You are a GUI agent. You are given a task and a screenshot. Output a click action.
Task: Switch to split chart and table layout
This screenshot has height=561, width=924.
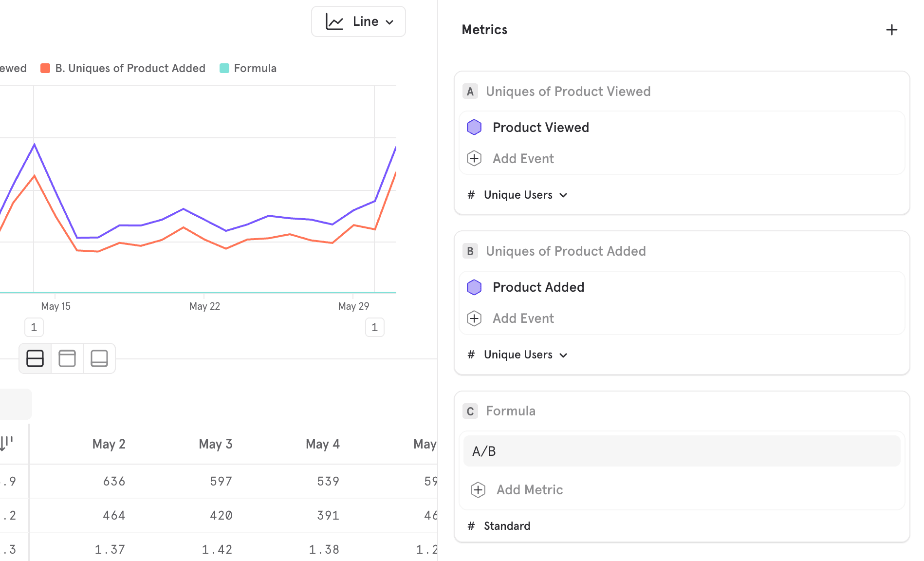coord(35,358)
